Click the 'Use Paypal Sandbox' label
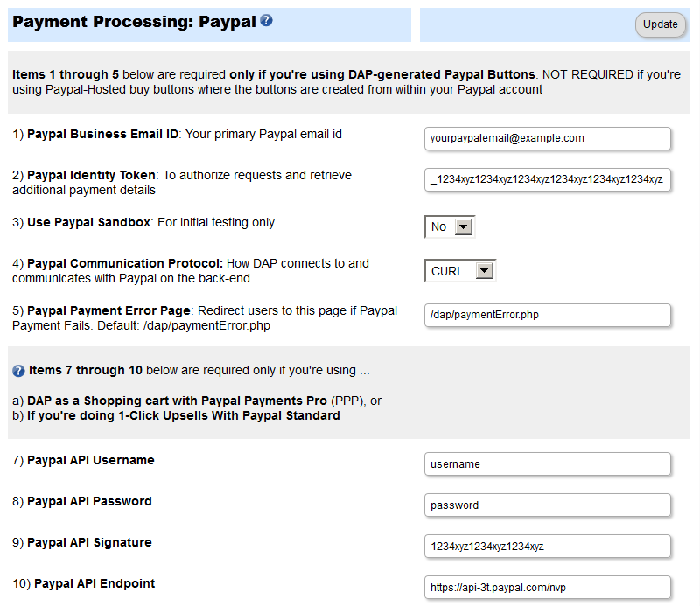 tap(88, 223)
